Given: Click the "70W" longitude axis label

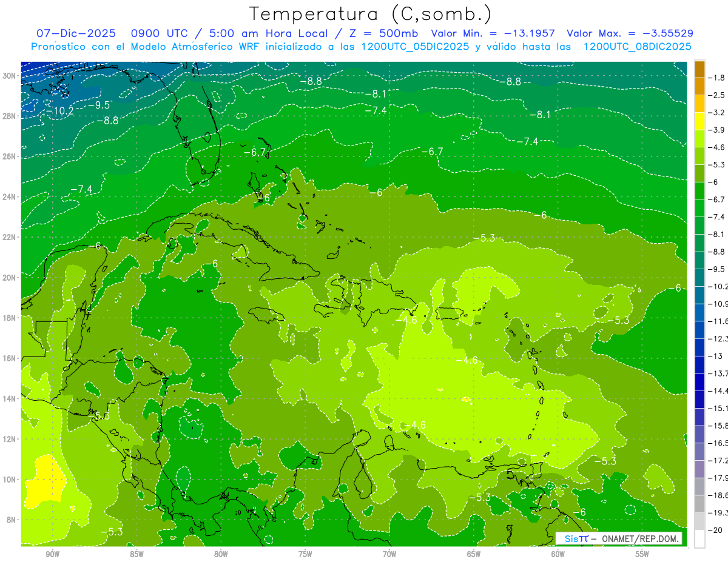Looking at the screenshot, I should click(389, 554).
